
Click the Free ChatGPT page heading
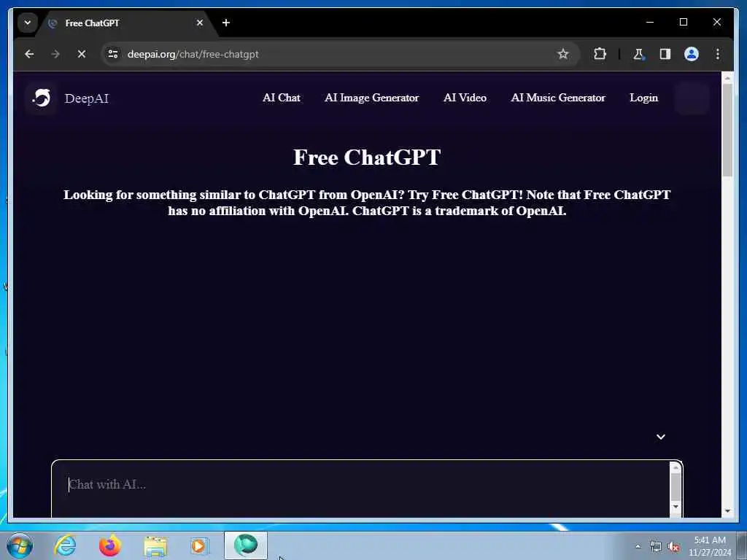coord(367,157)
